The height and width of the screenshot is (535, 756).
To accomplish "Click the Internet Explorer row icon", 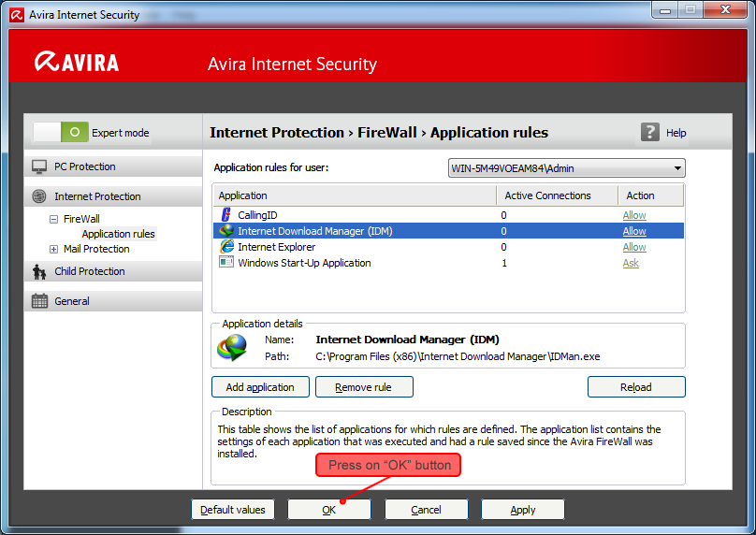I will 226,246.
